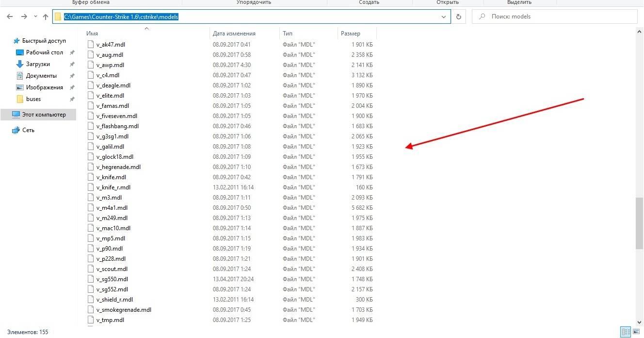Go up one folder level arrow

click(x=46, y=17)
